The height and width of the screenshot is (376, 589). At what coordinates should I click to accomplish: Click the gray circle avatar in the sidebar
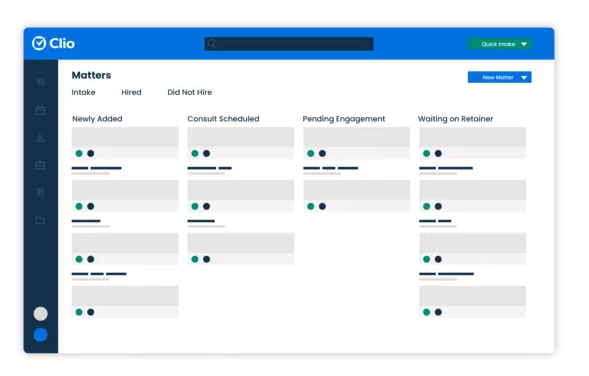[x=41, y=314]
